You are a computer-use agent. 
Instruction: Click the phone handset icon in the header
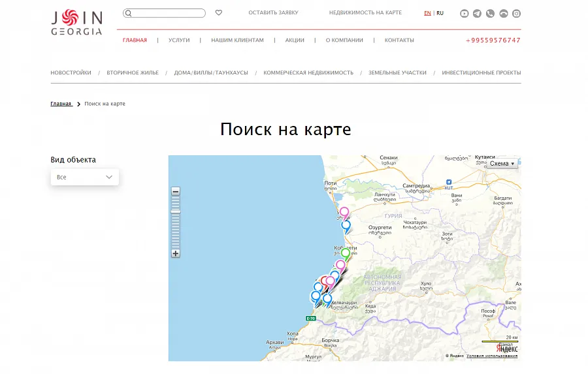point(490,14)
